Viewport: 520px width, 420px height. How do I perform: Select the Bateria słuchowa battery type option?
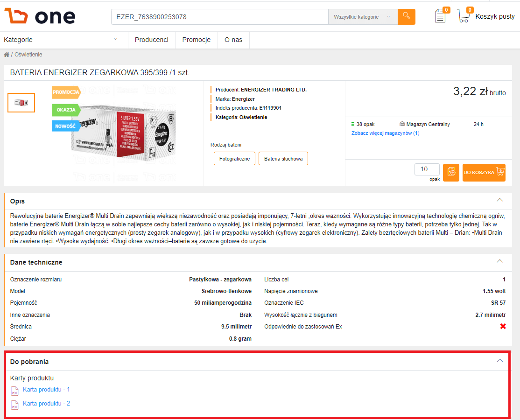tap(283, 159)
